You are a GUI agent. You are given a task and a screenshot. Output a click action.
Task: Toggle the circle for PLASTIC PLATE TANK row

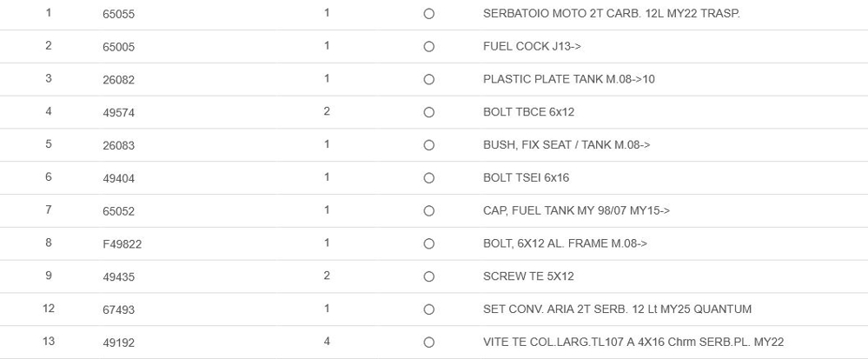click(428, 80)
